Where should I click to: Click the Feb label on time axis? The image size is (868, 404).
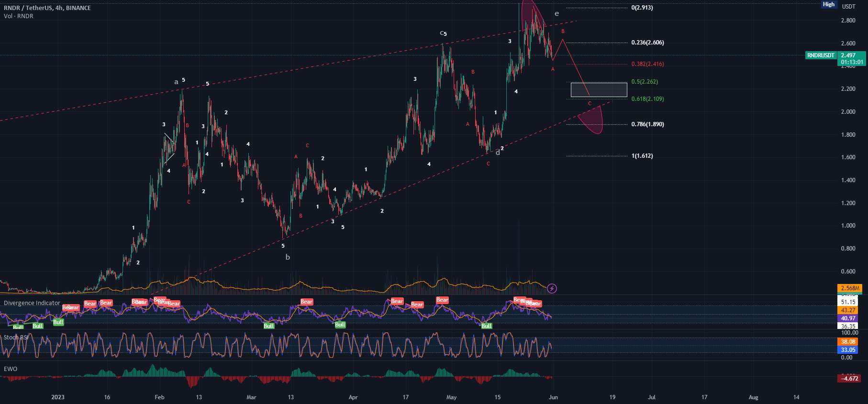[x=159, y=397]
